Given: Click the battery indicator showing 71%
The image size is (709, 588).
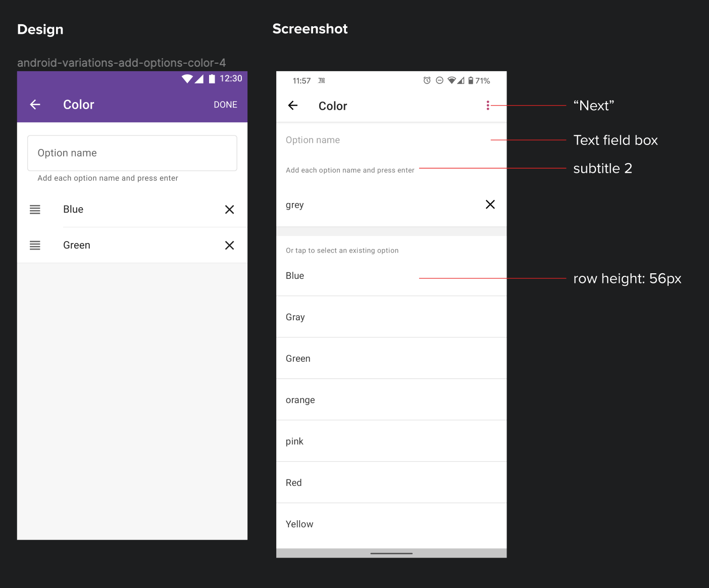Looking at the screenshot, I should (x=475, y=80).
